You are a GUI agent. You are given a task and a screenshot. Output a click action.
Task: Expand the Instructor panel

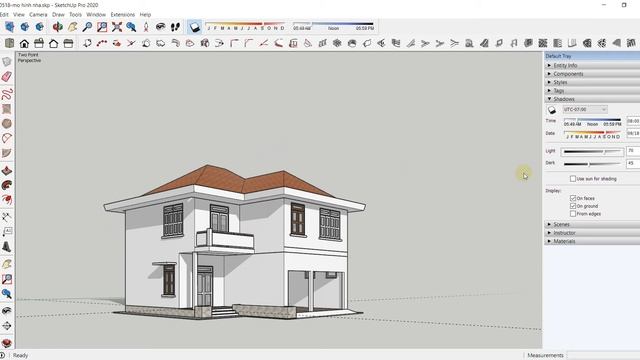tap(592, 233)
